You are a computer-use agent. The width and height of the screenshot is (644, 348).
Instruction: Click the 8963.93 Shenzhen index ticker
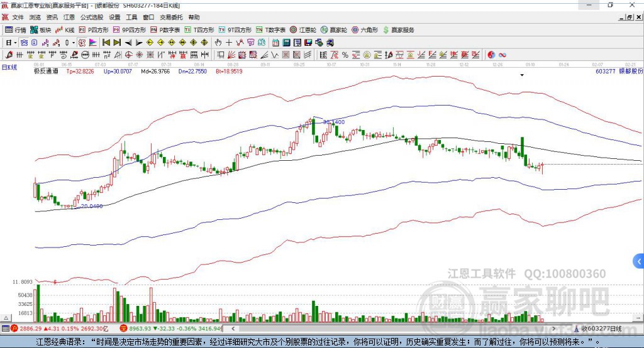[x=140, y=329]
